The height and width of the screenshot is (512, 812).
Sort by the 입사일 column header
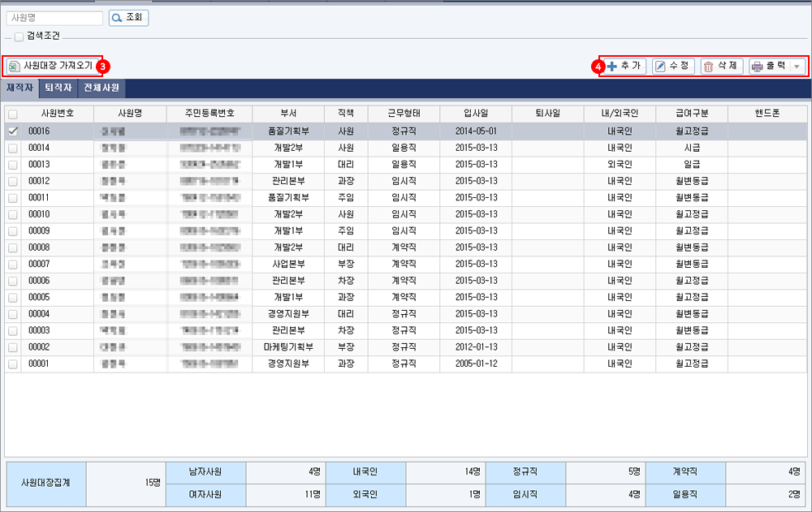pos(476,114)
